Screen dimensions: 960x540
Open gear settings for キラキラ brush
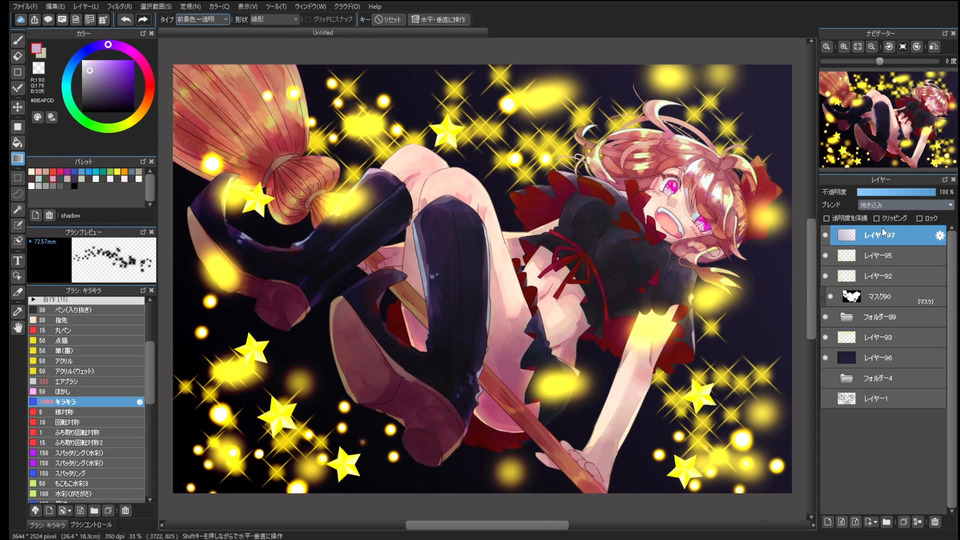pos(140,402)
